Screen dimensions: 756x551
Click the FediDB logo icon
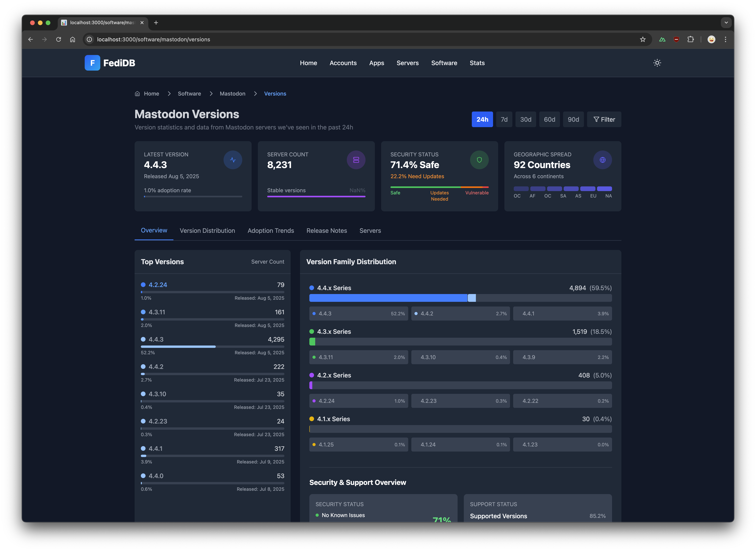[x=92, y=63]
